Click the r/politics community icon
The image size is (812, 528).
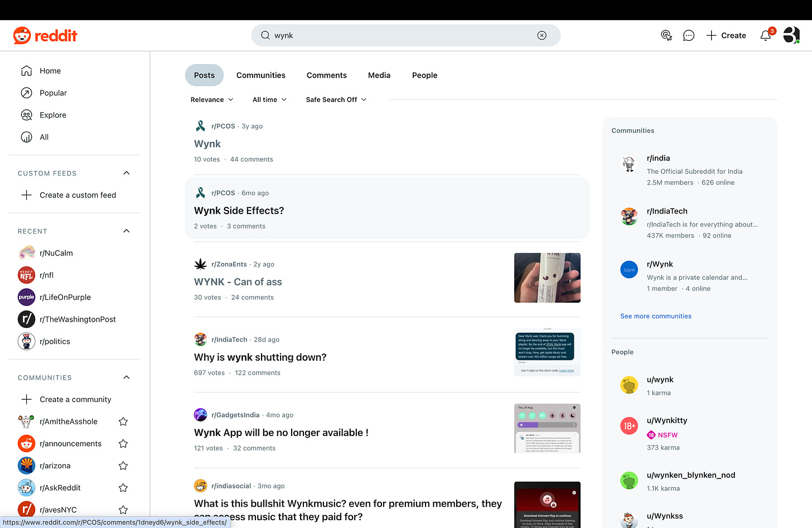[x=26, y=341]
